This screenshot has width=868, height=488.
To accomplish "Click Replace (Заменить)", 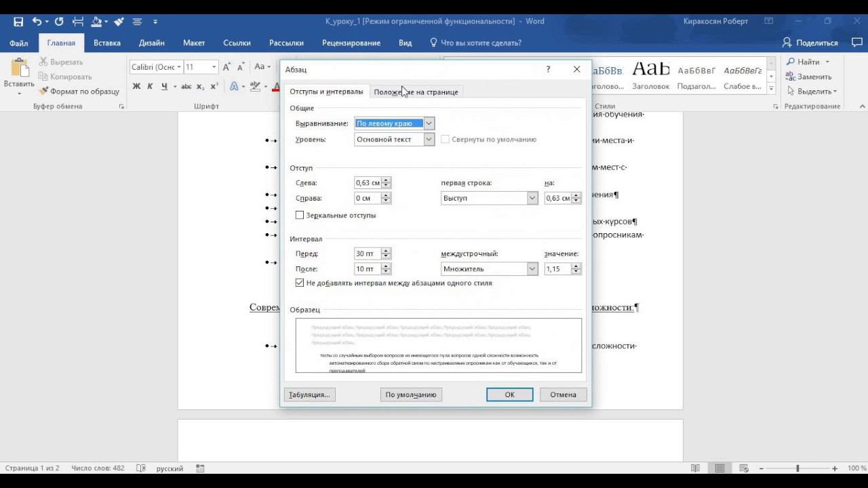I will coord(808,77).
